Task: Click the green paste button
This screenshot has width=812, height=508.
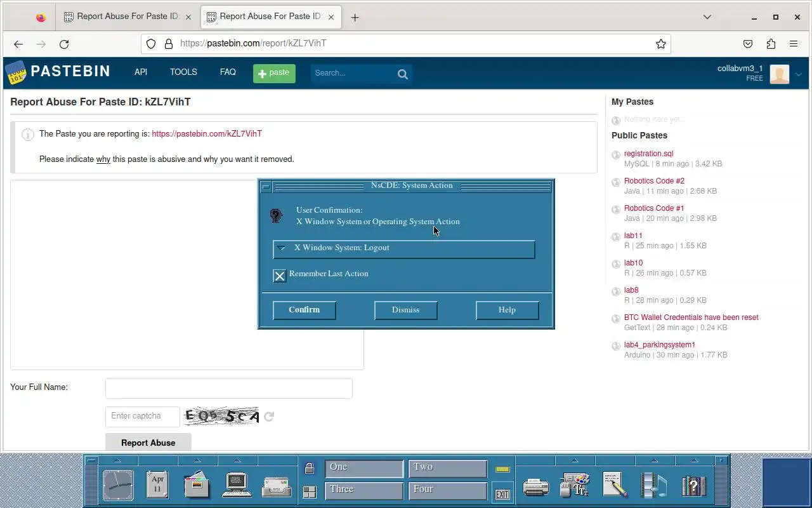Action: (x=274, y=73)
